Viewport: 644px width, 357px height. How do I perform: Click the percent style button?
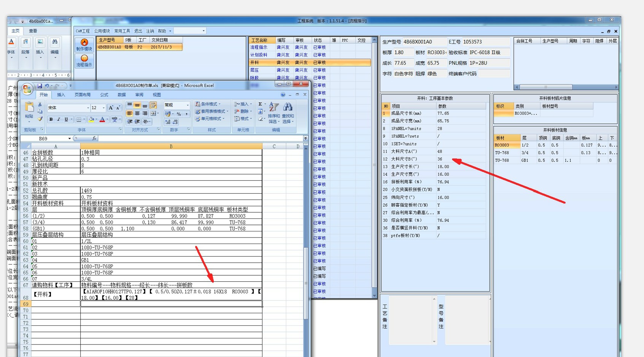[x=179, y=114]
